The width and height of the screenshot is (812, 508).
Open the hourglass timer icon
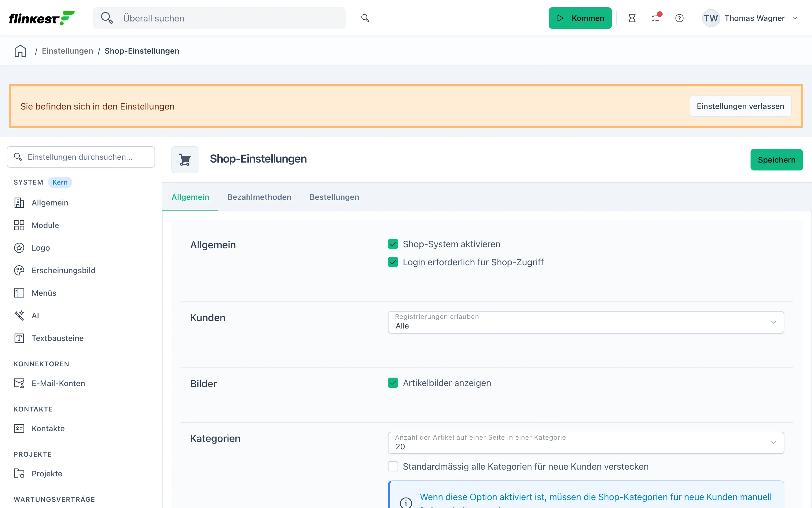[x=632, y=18]
